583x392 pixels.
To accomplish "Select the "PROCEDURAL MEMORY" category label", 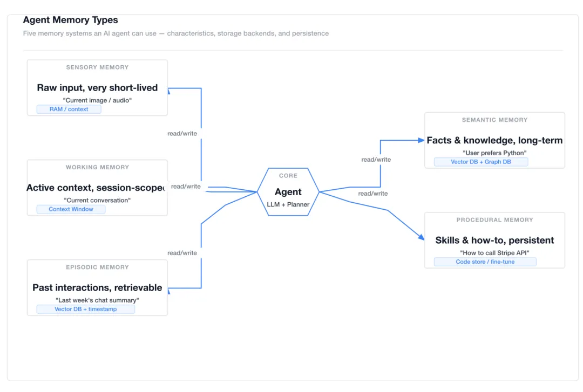I will (x=494, y=220).
